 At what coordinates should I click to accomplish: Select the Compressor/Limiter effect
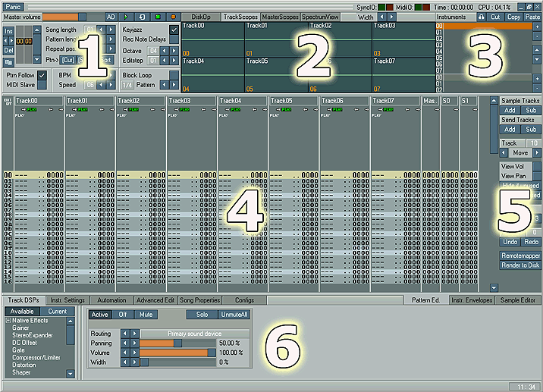pyautogui.click(x=36, y=357)
